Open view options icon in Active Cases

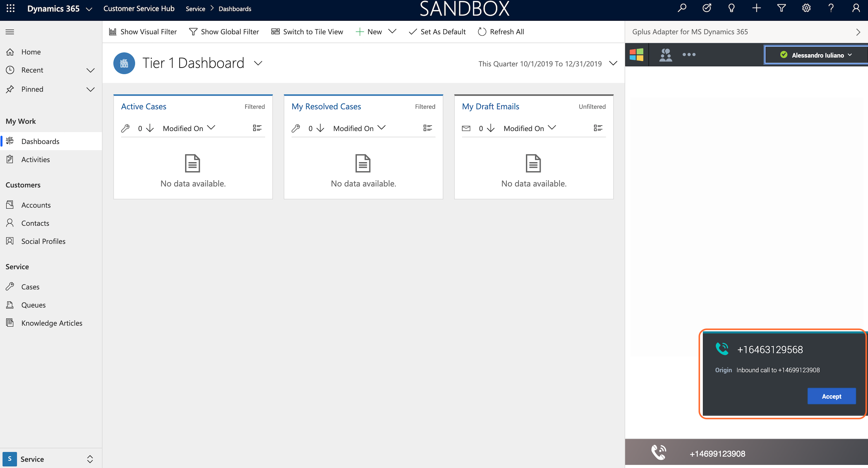257,128
